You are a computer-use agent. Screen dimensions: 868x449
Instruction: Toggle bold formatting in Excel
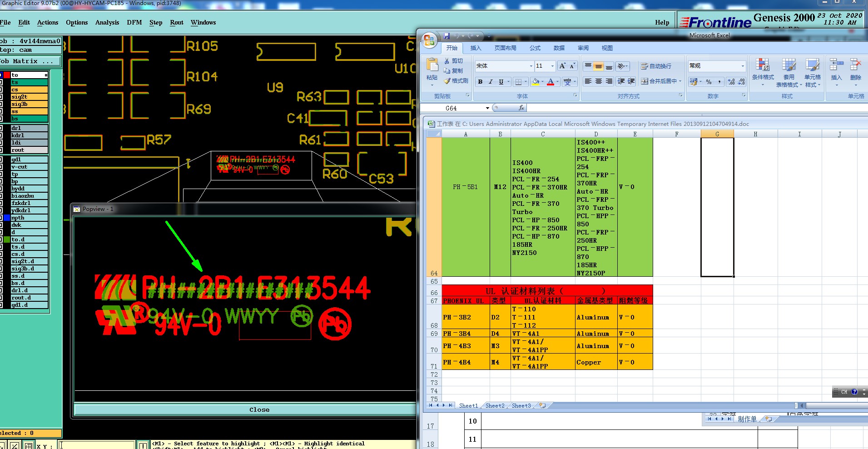click(480, 82)
